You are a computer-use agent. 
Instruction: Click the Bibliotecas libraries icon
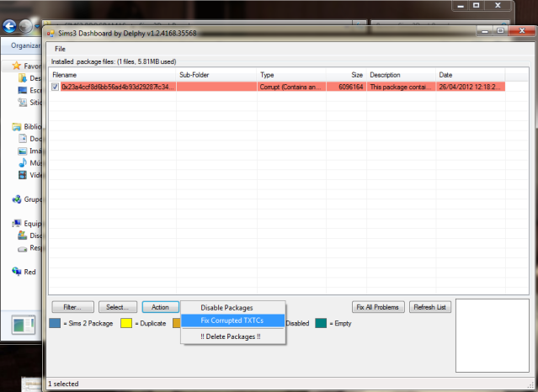[x=16, y=126]
